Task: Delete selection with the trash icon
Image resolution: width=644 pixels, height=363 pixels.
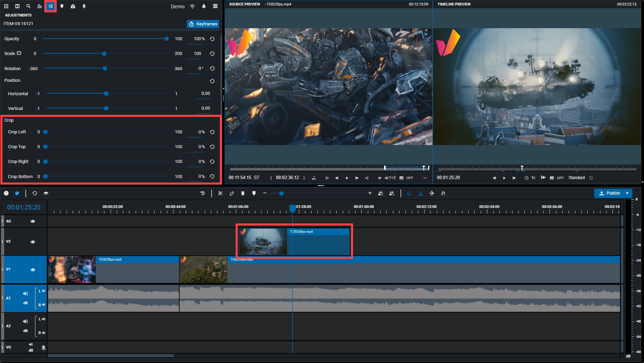Action: coord(243,193)
